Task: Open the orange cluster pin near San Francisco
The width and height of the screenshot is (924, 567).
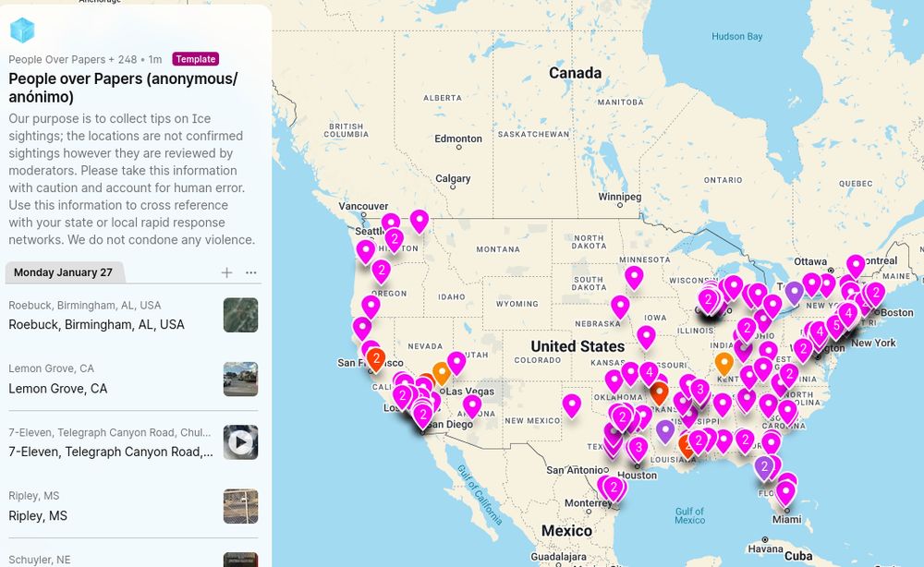Action: coord(375,356)
